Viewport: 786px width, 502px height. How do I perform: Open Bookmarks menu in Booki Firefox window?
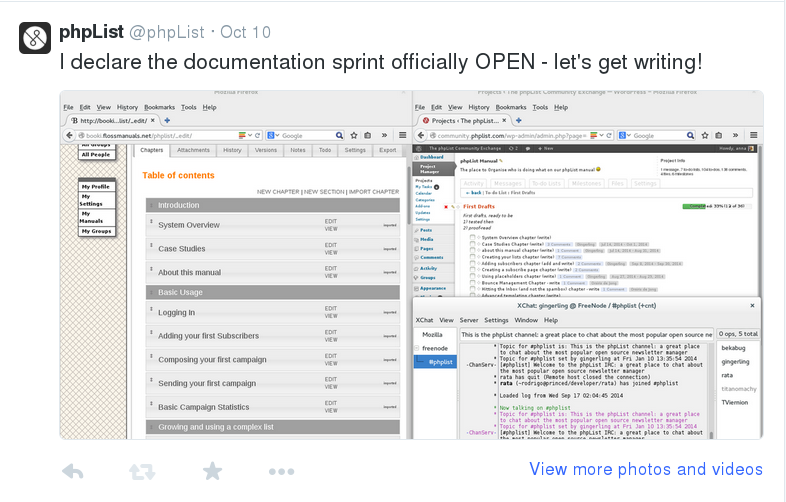coord(159,107)
